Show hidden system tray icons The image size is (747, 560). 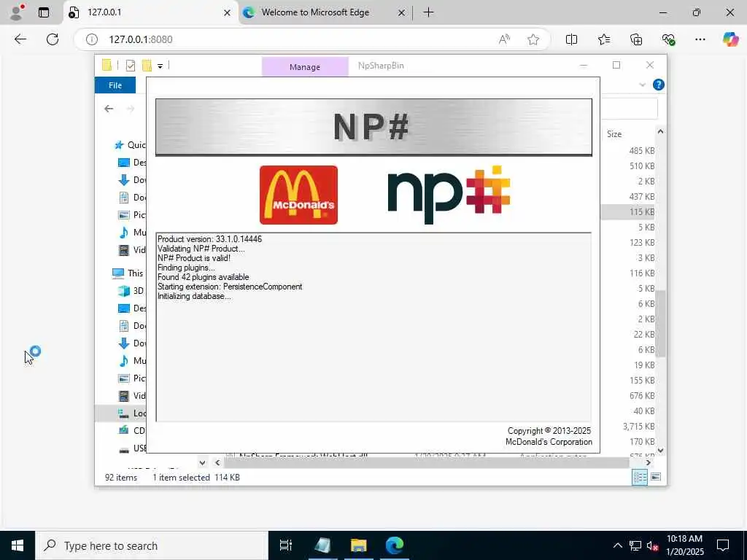(617, 545)
